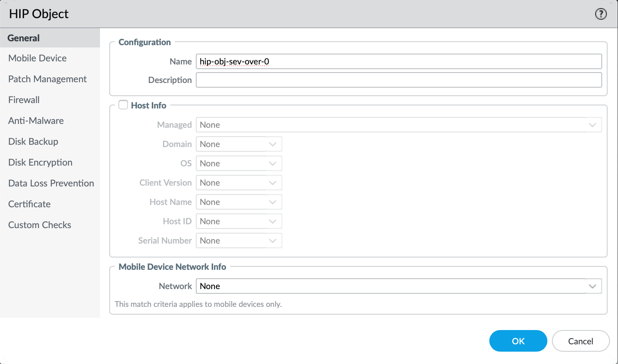Image resolution: width=618 pixels, height=364 pixels.
Task: Switch to the Mobile Device tab
Action: click(x=37, y=58)
